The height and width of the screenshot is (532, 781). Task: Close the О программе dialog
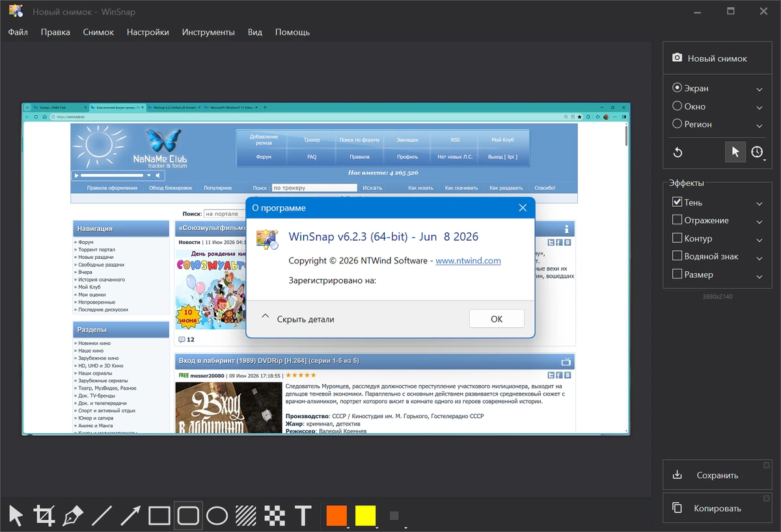pyautogui.click(x=523, y=208)
